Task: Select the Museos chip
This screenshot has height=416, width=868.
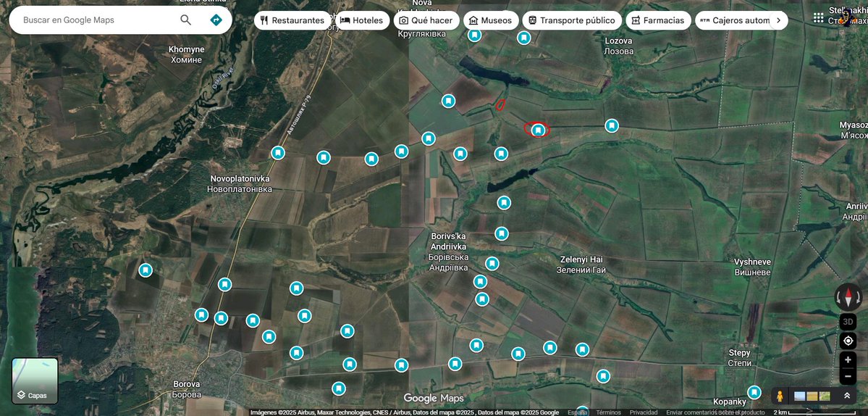Action: pos(490,20)
